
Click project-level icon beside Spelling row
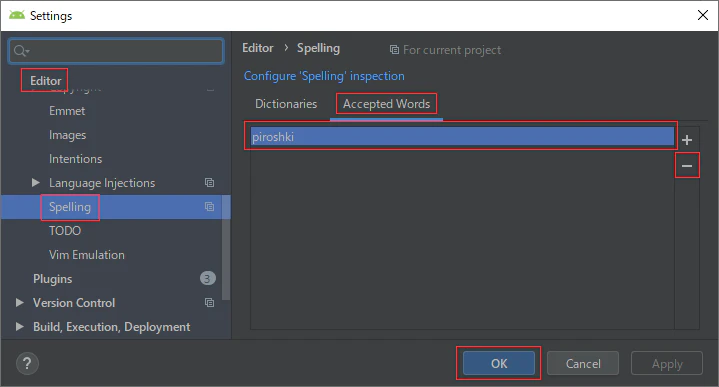pyautogui.click(x=210, y=206)
